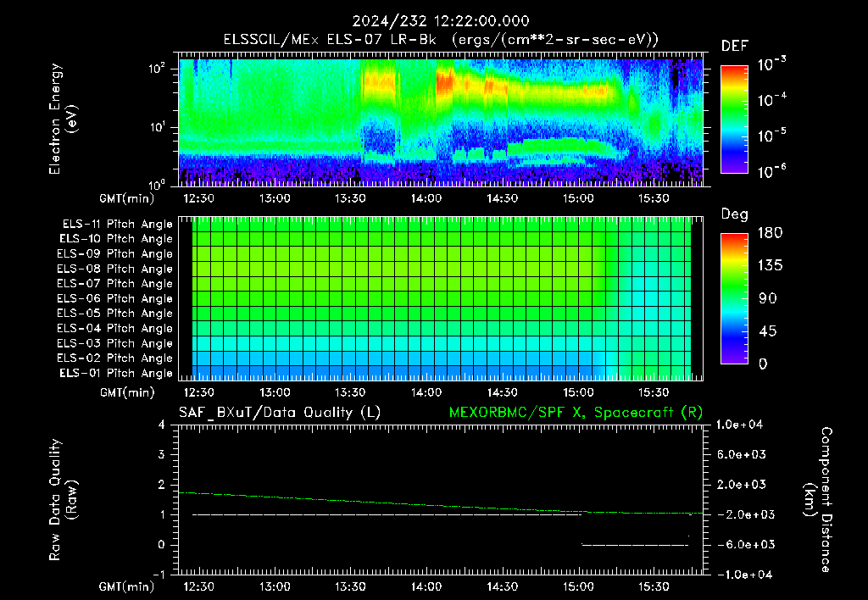Image resolution: width=868 pixels, height=600 pixels.
Task: Click the ELS-04 Pitch Angle label
Action: point(114,328)
